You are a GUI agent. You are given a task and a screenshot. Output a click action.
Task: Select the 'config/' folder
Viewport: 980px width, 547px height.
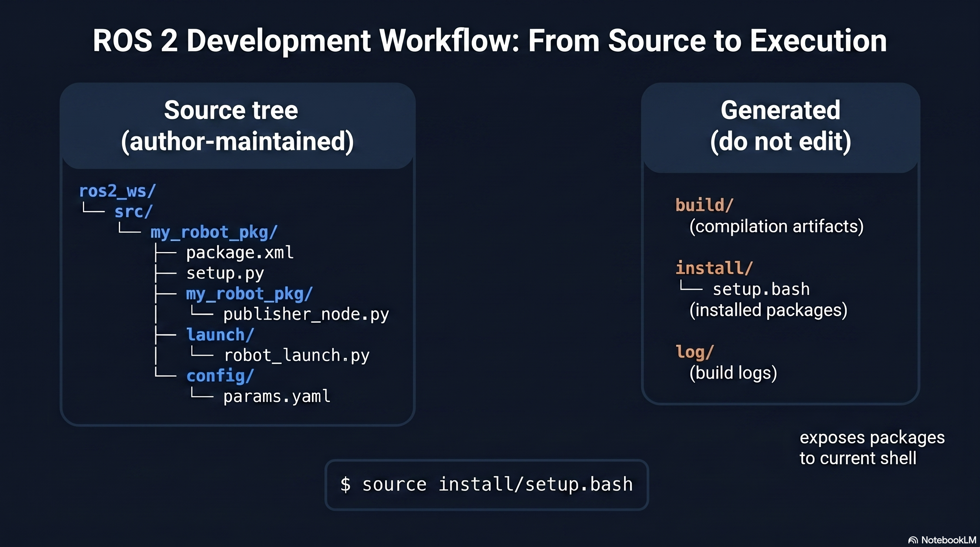tap(220, 376)
